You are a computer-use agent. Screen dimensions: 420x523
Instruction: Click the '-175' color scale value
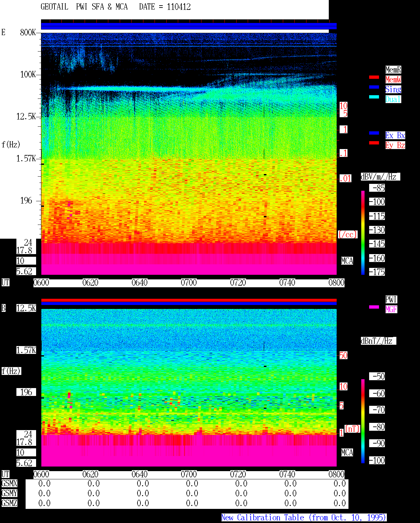[x=377, y=272]
